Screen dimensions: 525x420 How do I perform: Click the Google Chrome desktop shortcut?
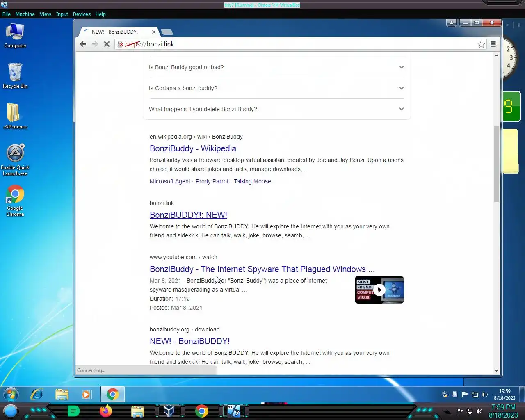15,201
